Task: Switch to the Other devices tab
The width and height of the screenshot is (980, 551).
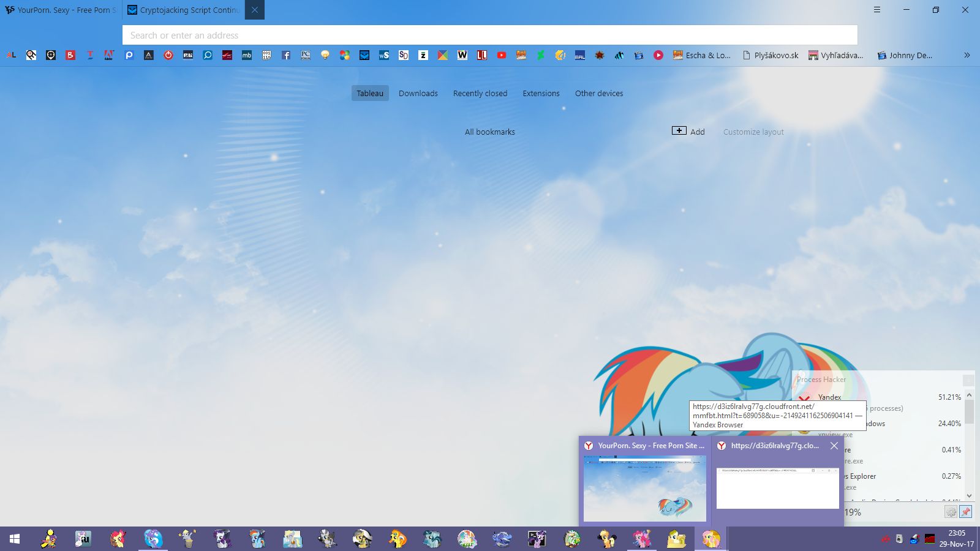Action: click(x=599, y=93)
